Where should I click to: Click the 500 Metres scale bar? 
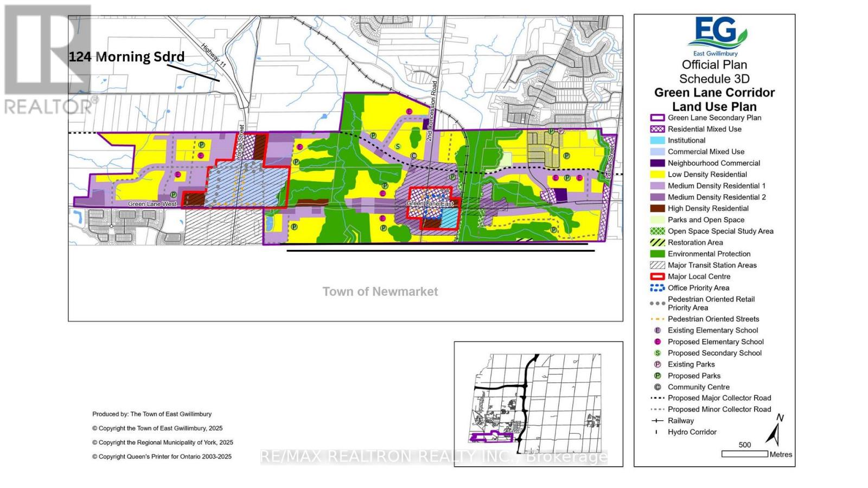[744, 454]
